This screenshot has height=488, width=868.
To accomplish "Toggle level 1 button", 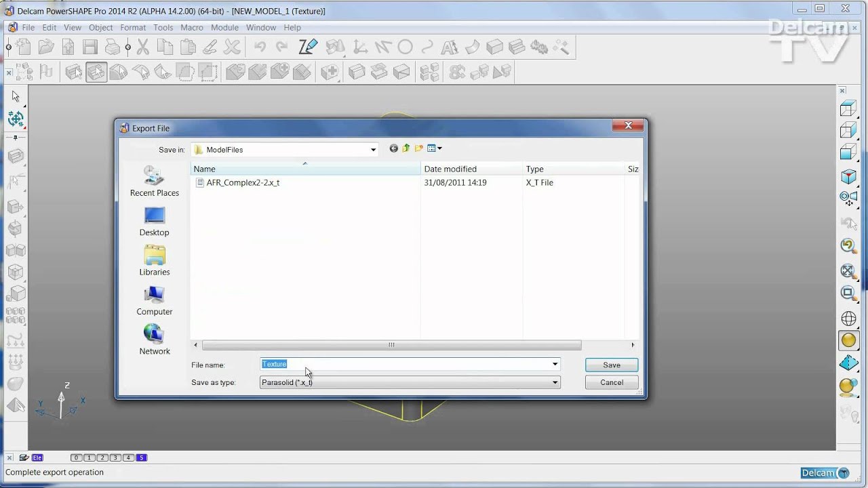I will (x=89, y=458).
